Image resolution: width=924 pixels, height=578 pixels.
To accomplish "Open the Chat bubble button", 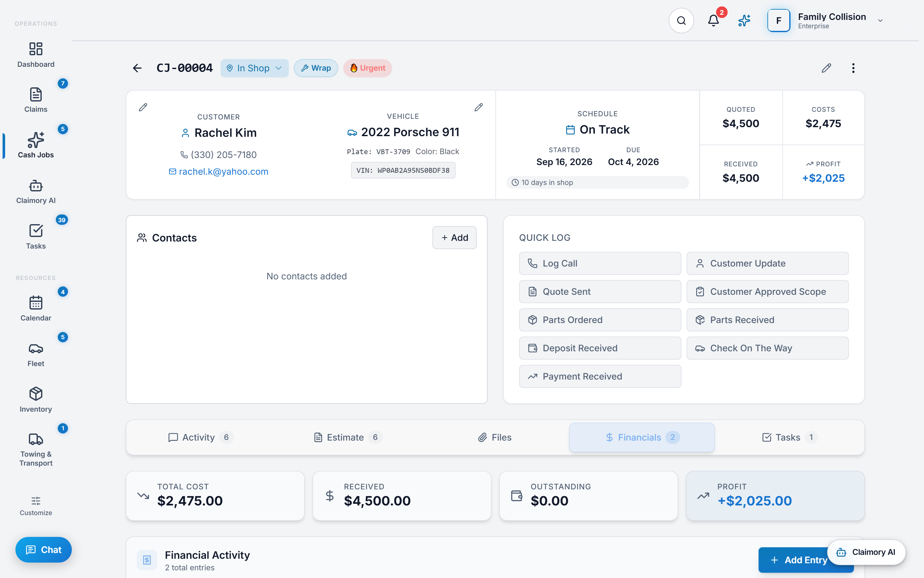I will point(44,550).
